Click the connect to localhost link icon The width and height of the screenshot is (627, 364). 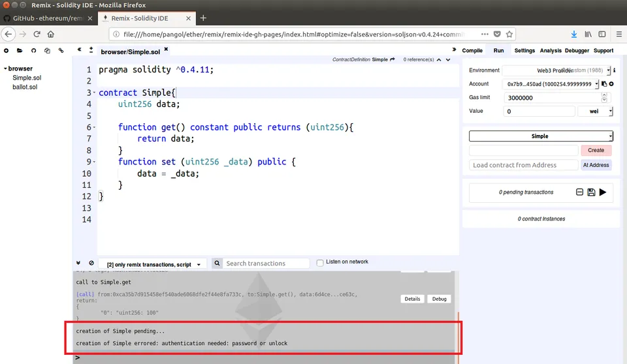tap(61, 51)
